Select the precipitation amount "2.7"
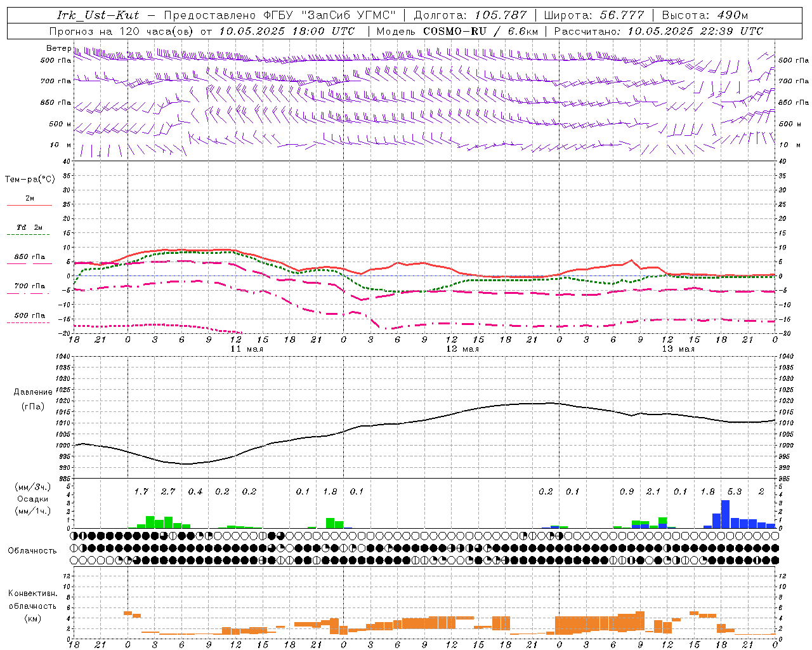The image size is (812, 650). 168,491
